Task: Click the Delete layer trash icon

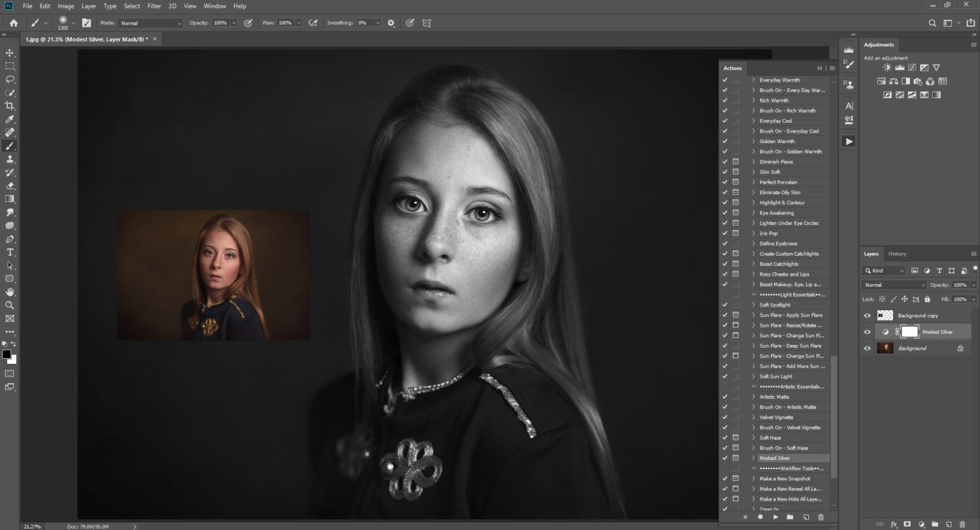Action: pyautogui.click(x=964, y=524)
